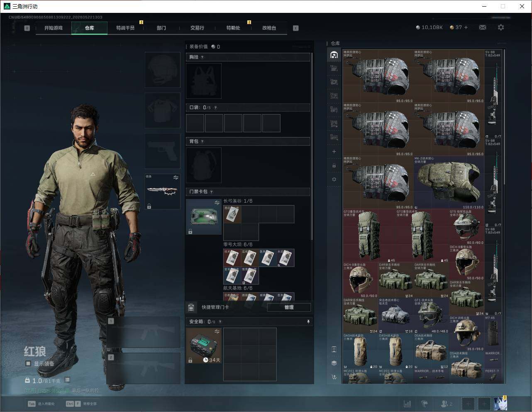Select the empty helmet equipment slot

pos(162,70)
